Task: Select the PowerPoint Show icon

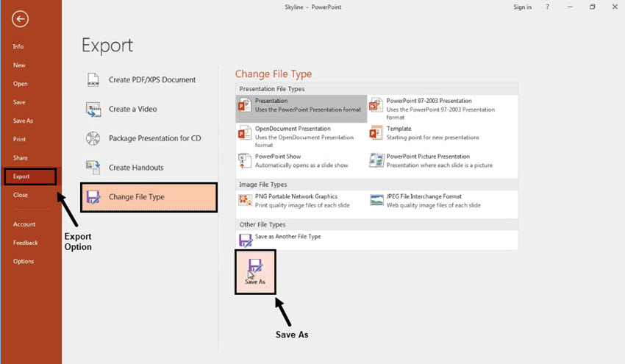Action: click(244, 160)
